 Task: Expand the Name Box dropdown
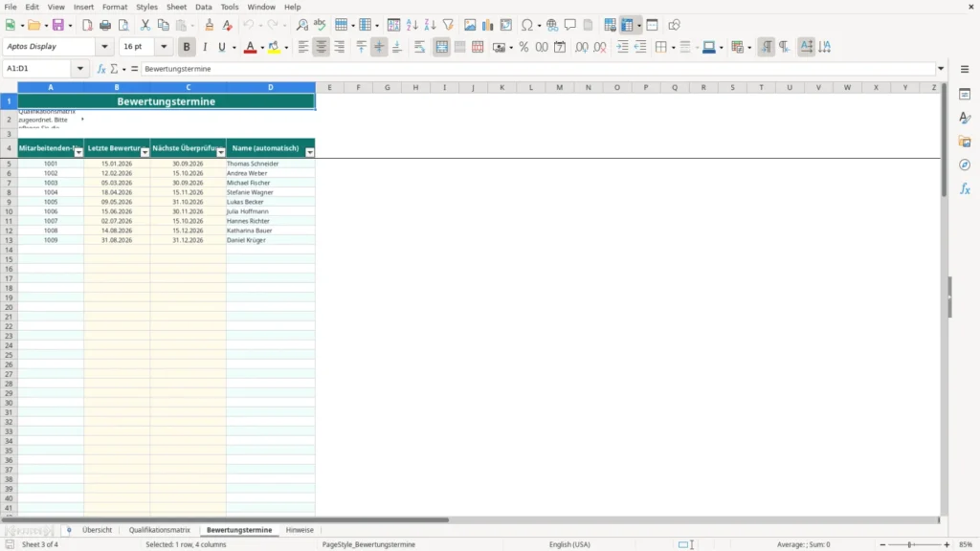(x=80, y=69)
